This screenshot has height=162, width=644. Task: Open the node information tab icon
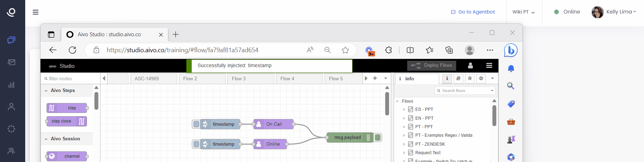click(x=447, y=79)
